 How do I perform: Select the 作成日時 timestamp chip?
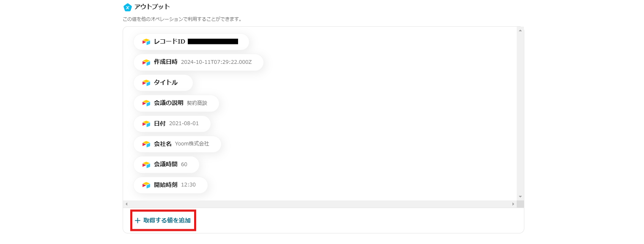click(x=198, y=62)
